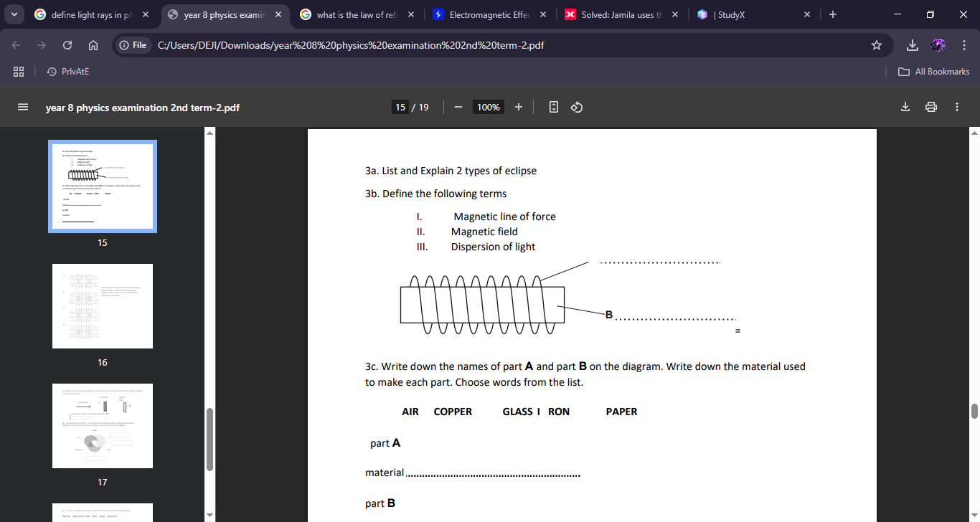Open more actions in the PDF toolbar
980x522 pixels.
pos(956,106)
